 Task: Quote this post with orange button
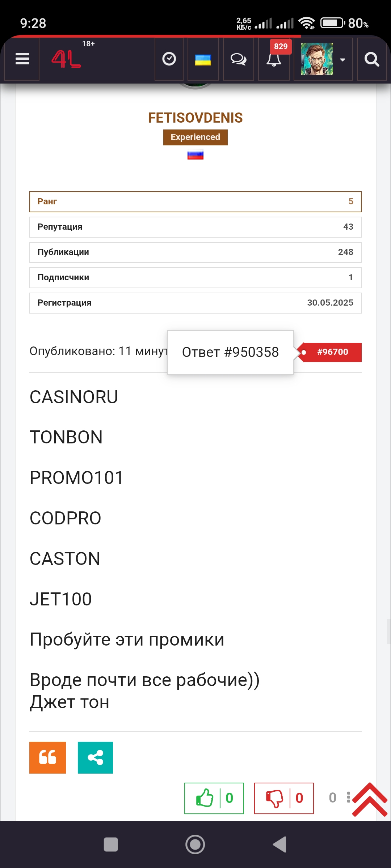tap(47, 757)
